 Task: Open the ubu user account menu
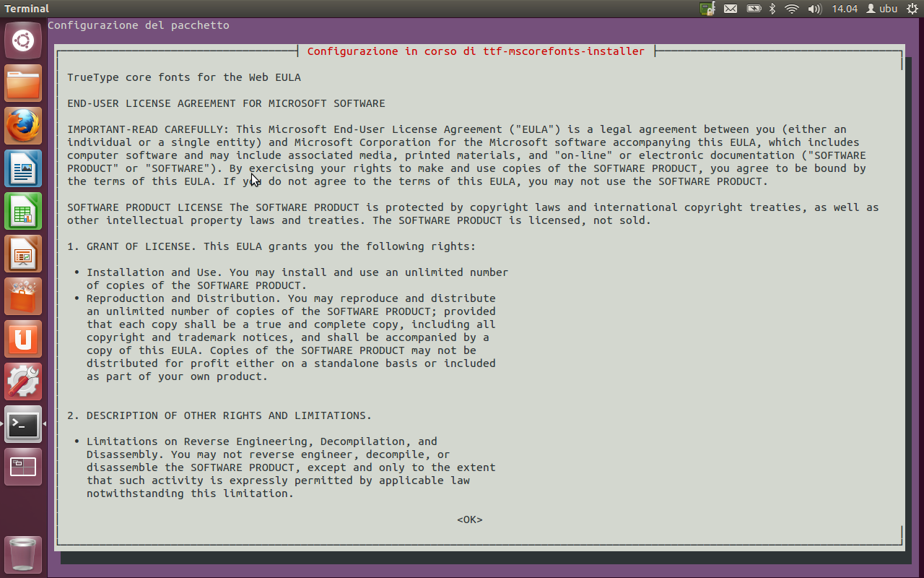(882, 9)
